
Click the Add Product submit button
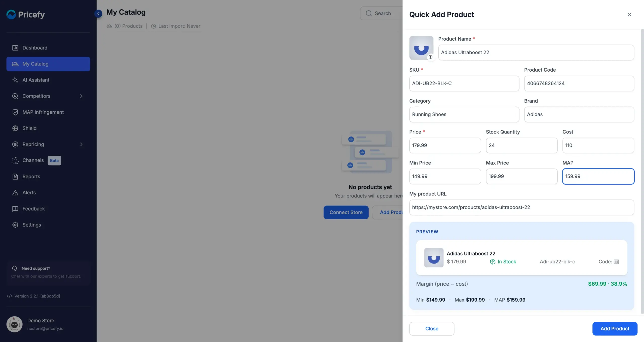pyautogui.click(x=615, y=329)
